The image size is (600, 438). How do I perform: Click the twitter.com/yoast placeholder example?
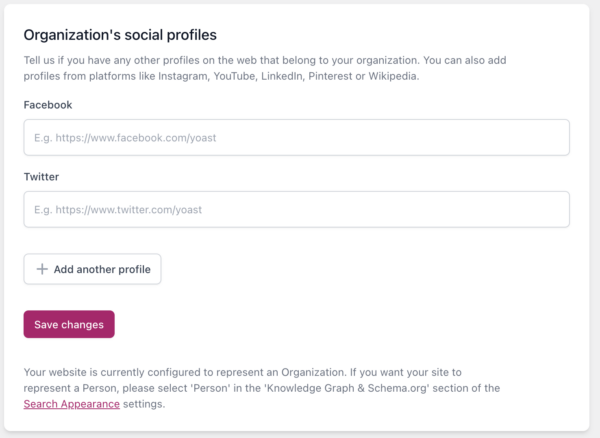(118, 210)
